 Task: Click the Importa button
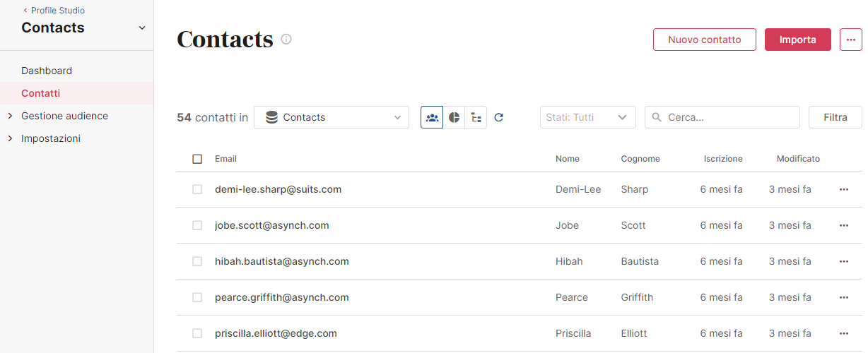pos(798,40)
